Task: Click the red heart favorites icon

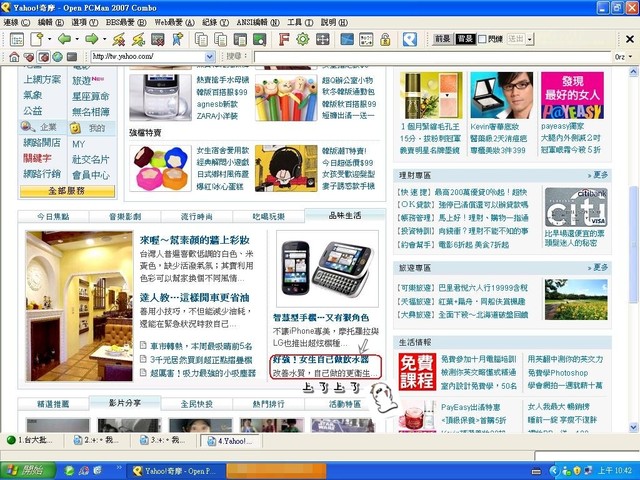Action: point(29,57)
